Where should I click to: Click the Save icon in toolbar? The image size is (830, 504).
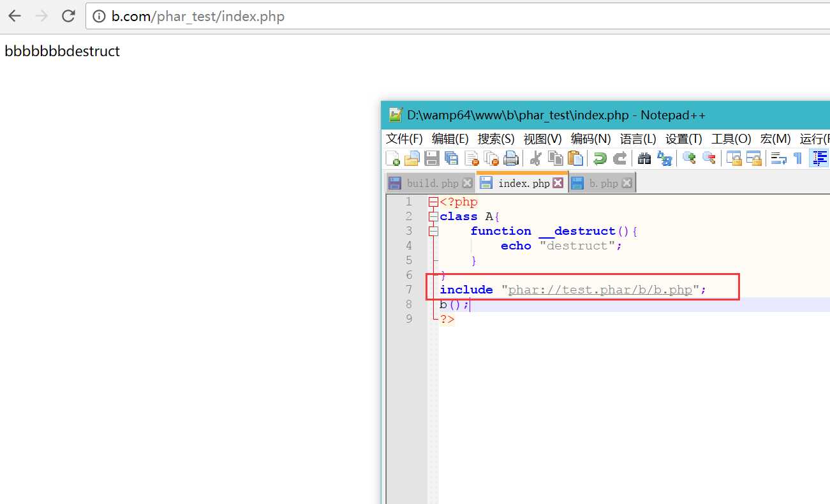pyautogui.click(x=432, y=158)
